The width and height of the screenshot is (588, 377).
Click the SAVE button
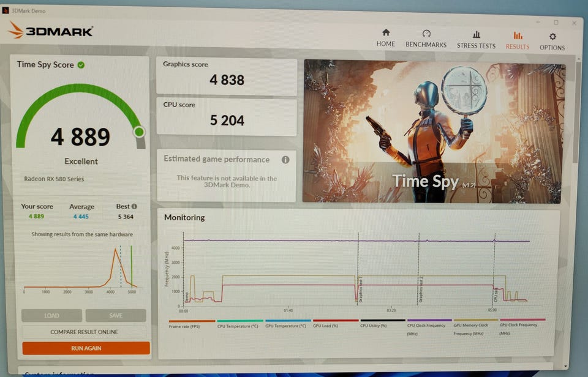tap(116, 316)
